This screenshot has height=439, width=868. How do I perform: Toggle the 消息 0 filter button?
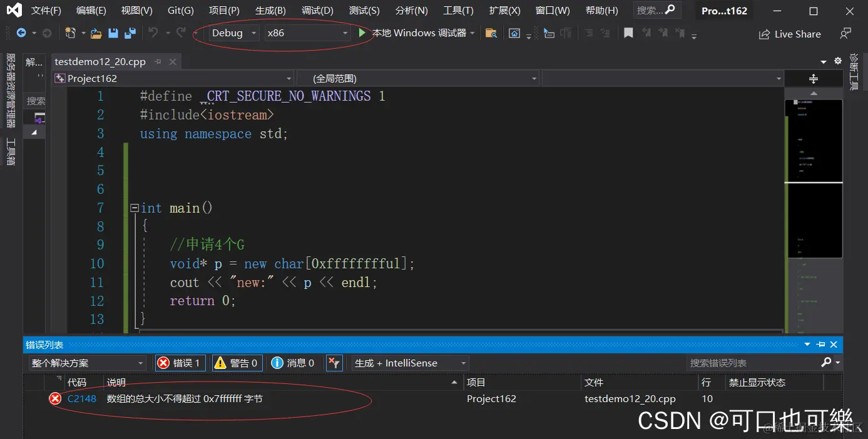coord(294,363)
